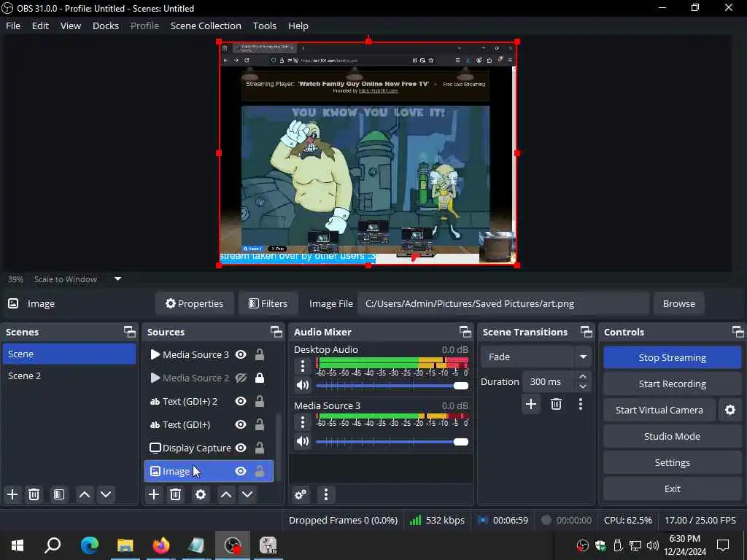Image resolution: width=747 pixels, height=560 pixels.
Task: Select Scene 2 in Scenes list
Action: tap(69, 376)
